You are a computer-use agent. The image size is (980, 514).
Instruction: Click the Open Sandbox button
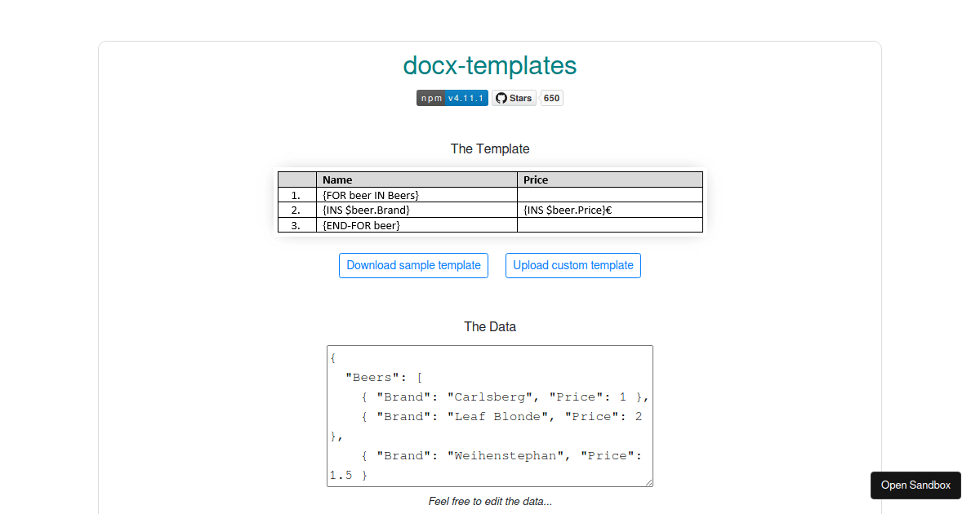(915, 485)
